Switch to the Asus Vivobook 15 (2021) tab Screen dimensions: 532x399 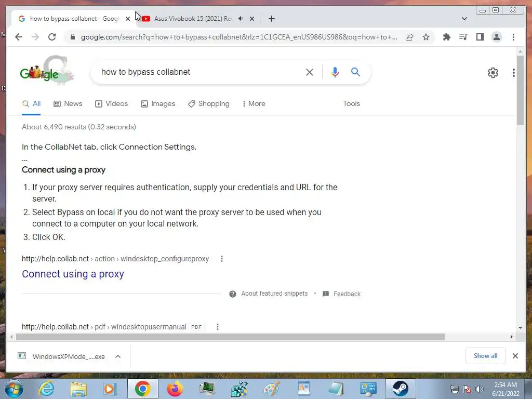193,19
